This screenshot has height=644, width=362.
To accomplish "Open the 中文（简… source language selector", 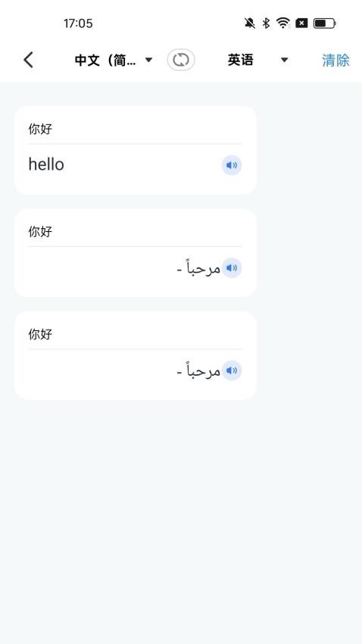I will pyautogui.click(x=105, y=61).
